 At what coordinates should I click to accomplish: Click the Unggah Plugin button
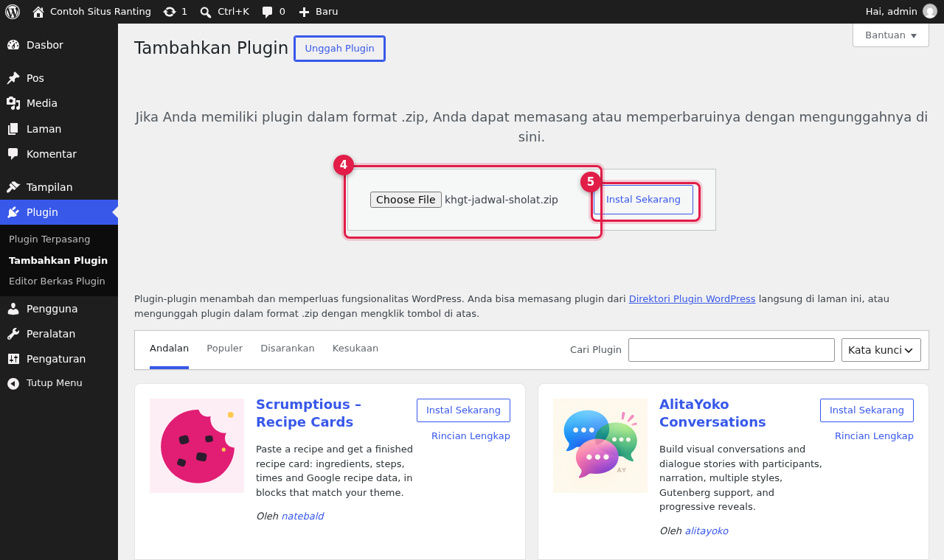tap(339, 49)
